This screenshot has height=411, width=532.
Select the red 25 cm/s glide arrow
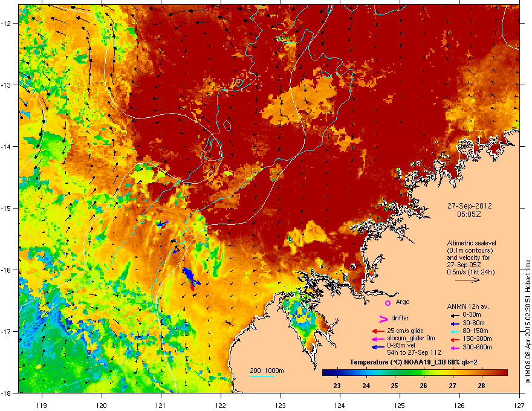pos(378,331)
